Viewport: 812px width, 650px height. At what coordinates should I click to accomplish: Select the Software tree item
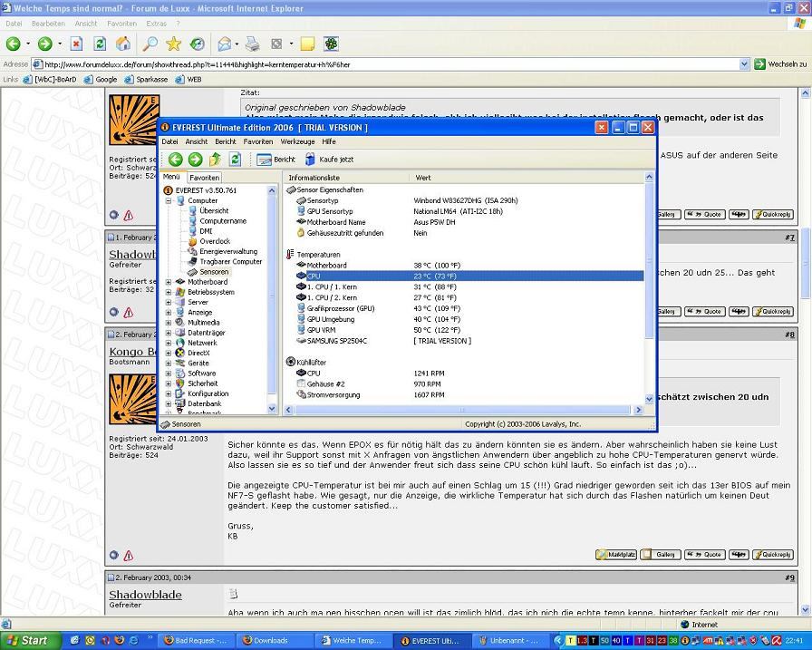201,374
